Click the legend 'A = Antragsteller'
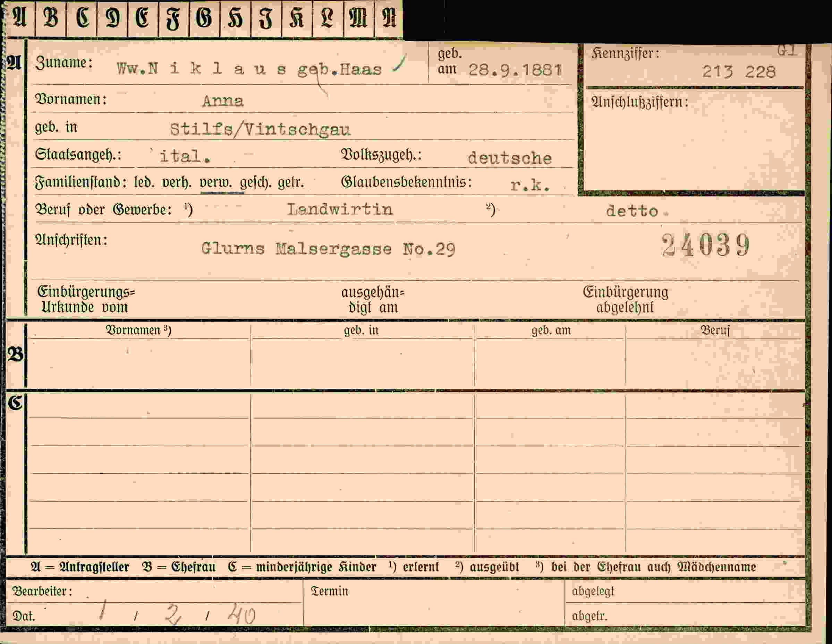 pos(80,567)
